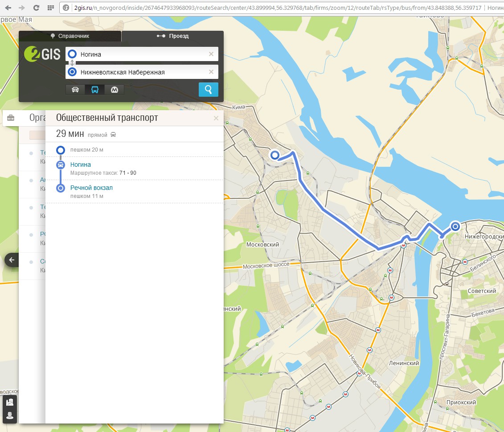The width and height of the screenshot is (504, 432).
Task: Edit the Ногина starting point field
Action: pyautogui.click(x=141, y=54)
